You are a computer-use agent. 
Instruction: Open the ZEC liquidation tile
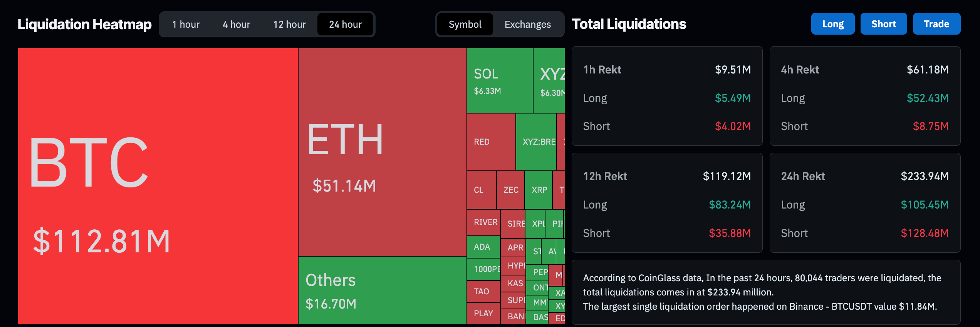tap(510, 190)
